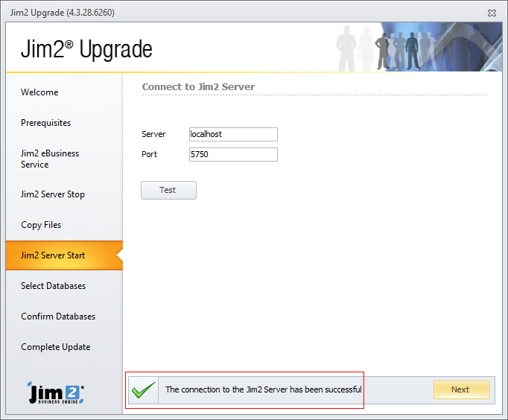Click the Test connection button

[168, 190]
